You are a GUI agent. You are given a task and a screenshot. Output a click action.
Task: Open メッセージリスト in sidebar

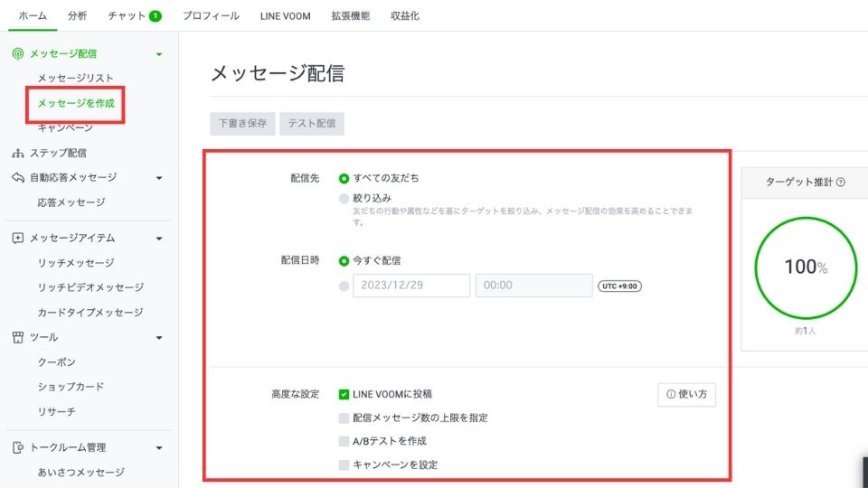75,78
